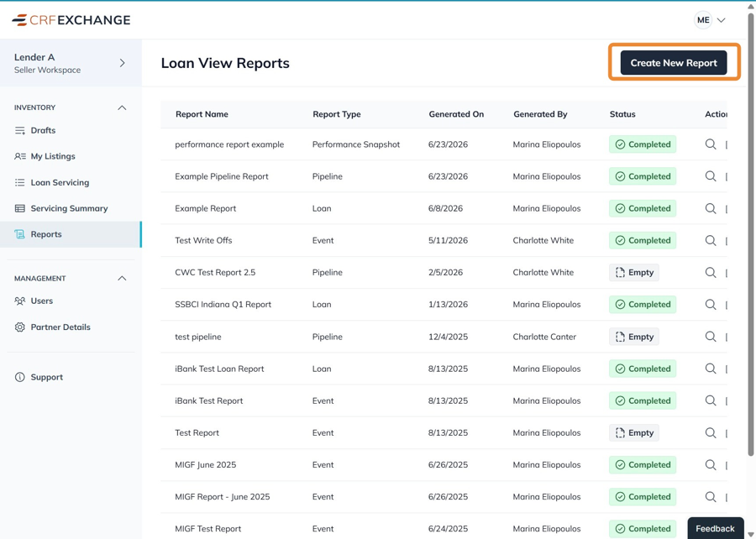
Task: Click the Drafts sidebar icon
Action: (x=20, y=130)
